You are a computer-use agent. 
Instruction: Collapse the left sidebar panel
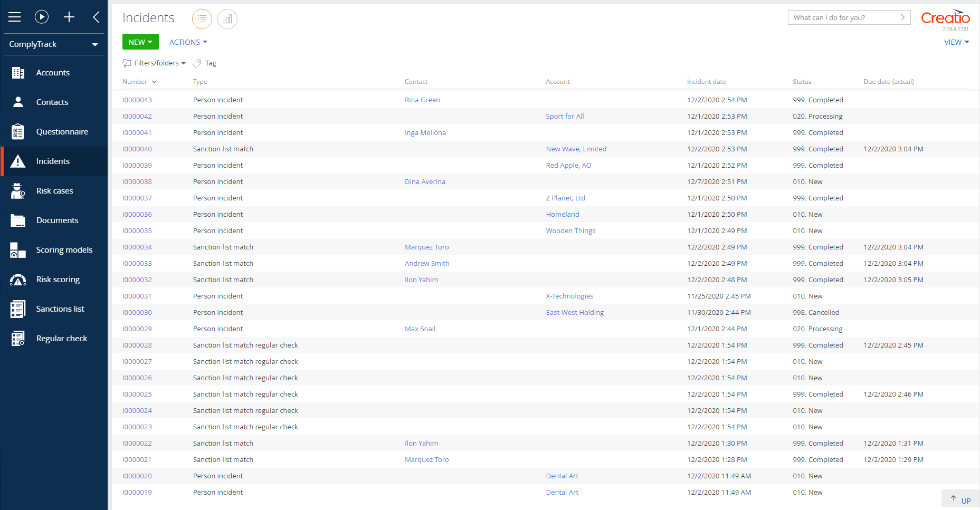[96, 17]
